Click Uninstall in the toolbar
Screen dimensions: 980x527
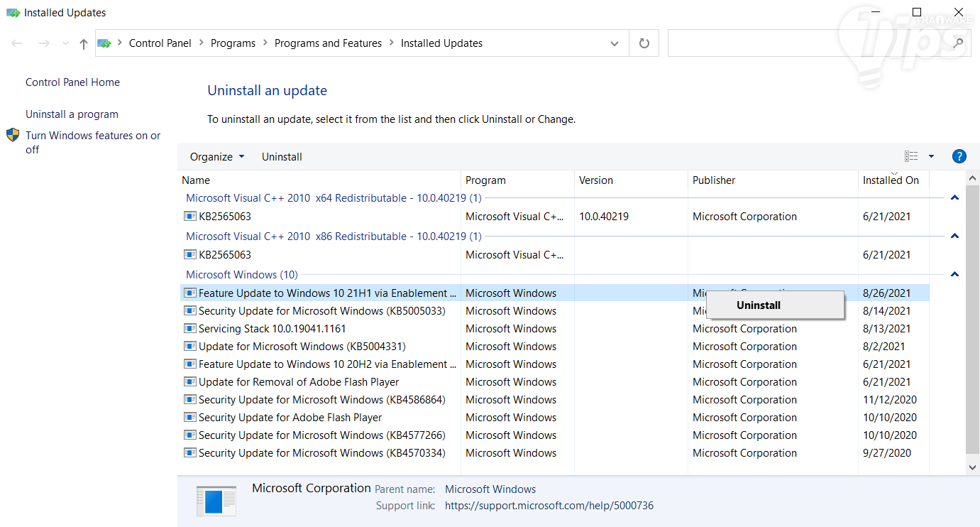tap(282, 157)
